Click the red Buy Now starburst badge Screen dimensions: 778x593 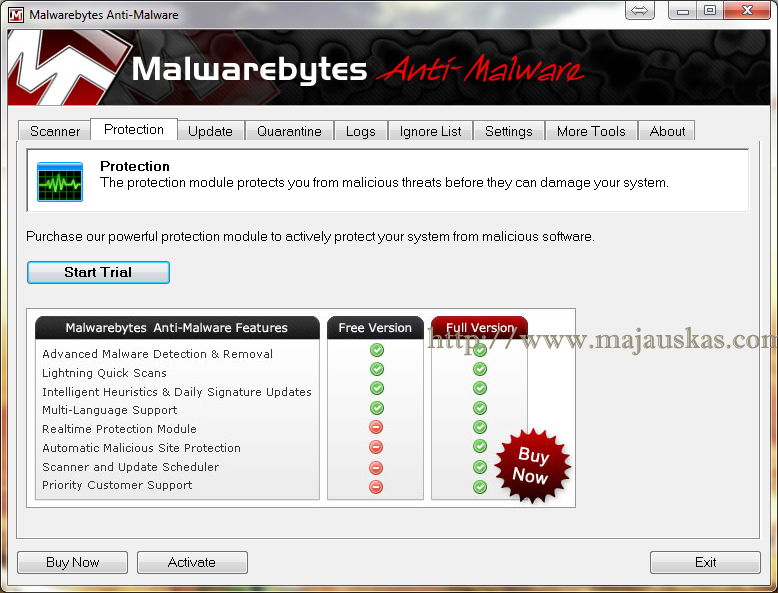coord(532,465)
